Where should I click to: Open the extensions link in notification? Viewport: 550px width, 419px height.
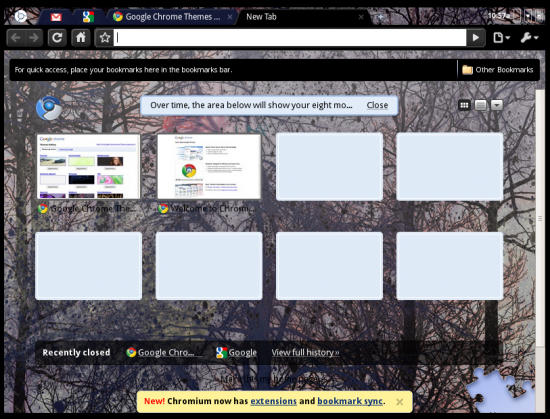[274, 401]
